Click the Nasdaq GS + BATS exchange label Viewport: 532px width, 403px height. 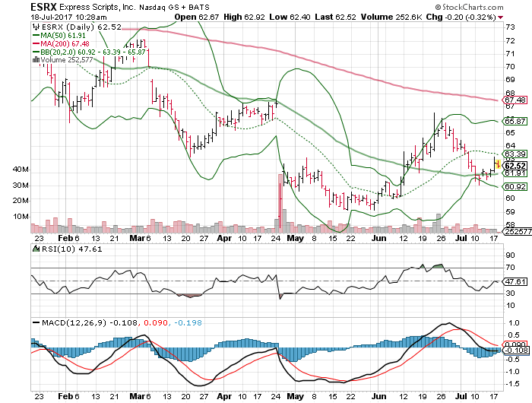click(x=174, y=7)
